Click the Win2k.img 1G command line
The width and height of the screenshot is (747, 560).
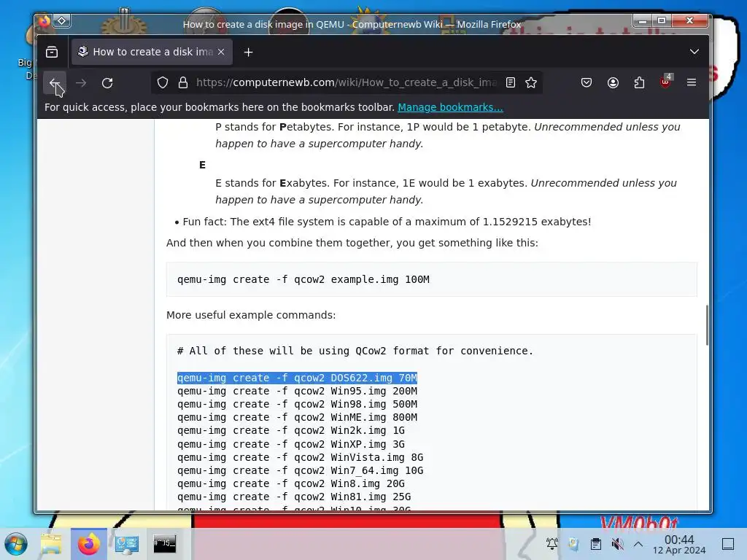click(290, 430)
